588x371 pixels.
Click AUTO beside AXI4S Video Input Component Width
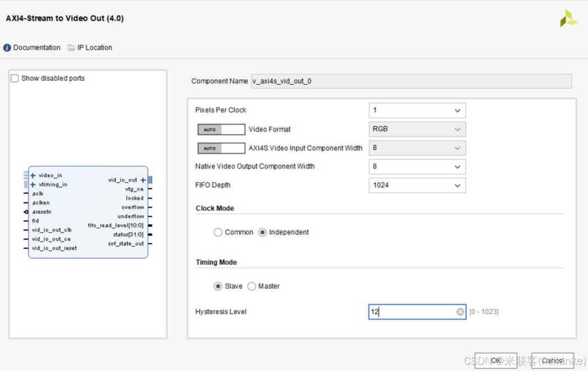[x=221, y=148]
